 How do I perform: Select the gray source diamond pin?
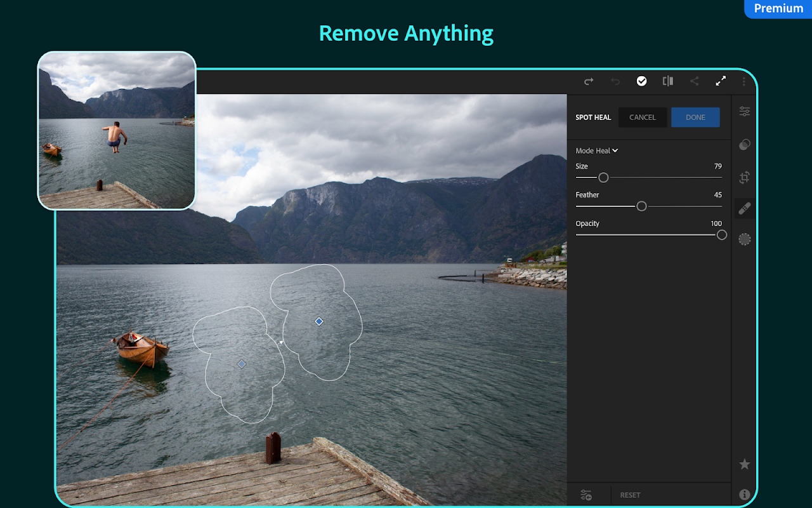coord(241,364)
